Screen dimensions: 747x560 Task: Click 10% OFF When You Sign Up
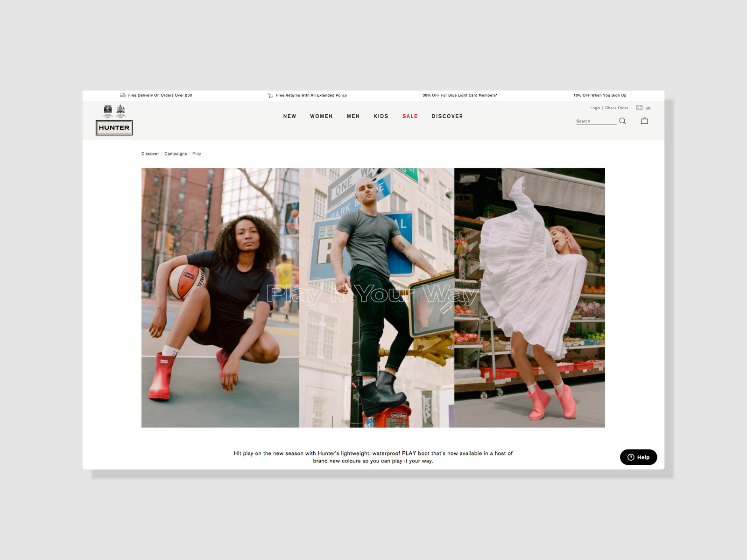click(x=600, y=95)
